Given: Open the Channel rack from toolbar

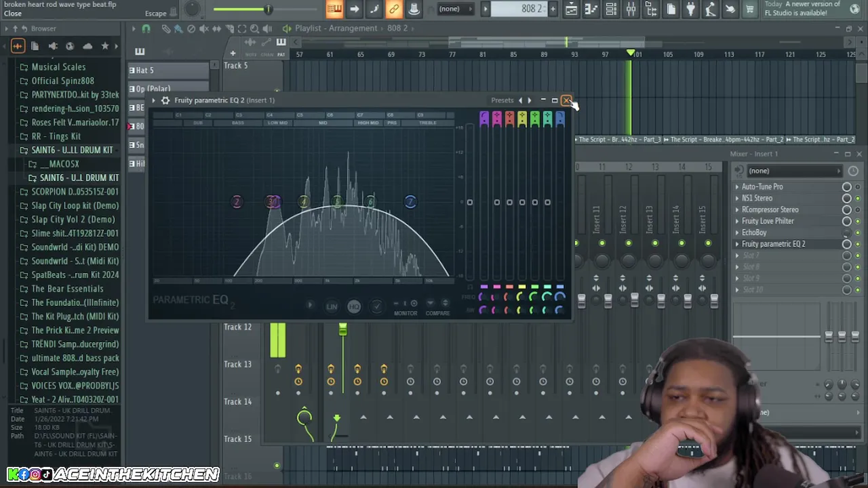Looking at the screenshot, I should pos(611,9).
